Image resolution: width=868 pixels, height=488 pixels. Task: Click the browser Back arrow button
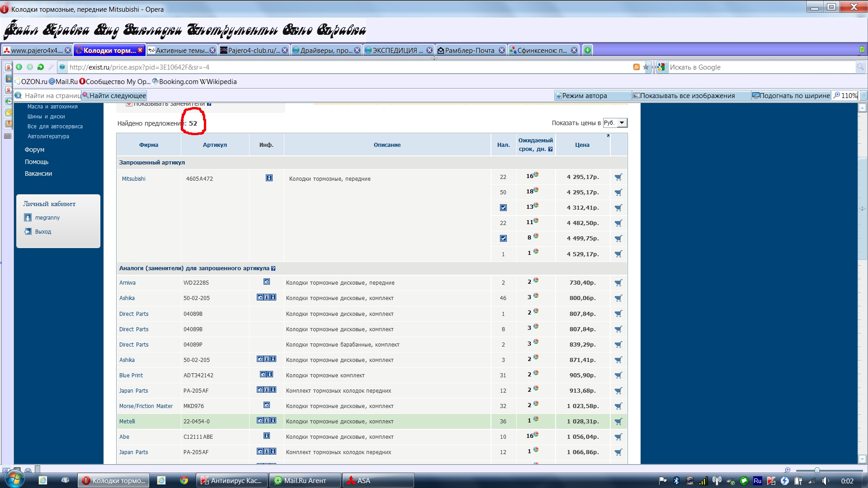[x=19, y=67]
